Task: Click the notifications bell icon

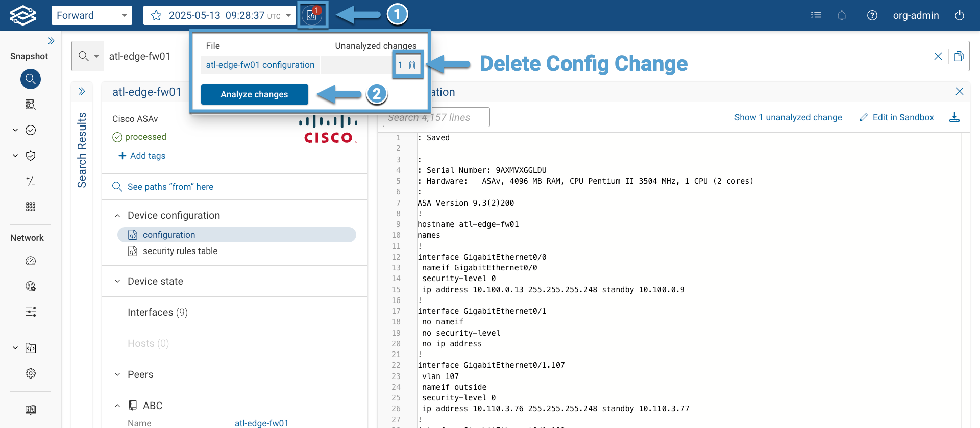Action: tap(841, 15)
